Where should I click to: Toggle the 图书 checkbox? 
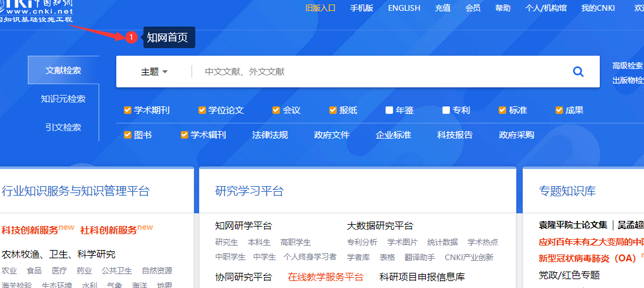(x=128, y=135)
